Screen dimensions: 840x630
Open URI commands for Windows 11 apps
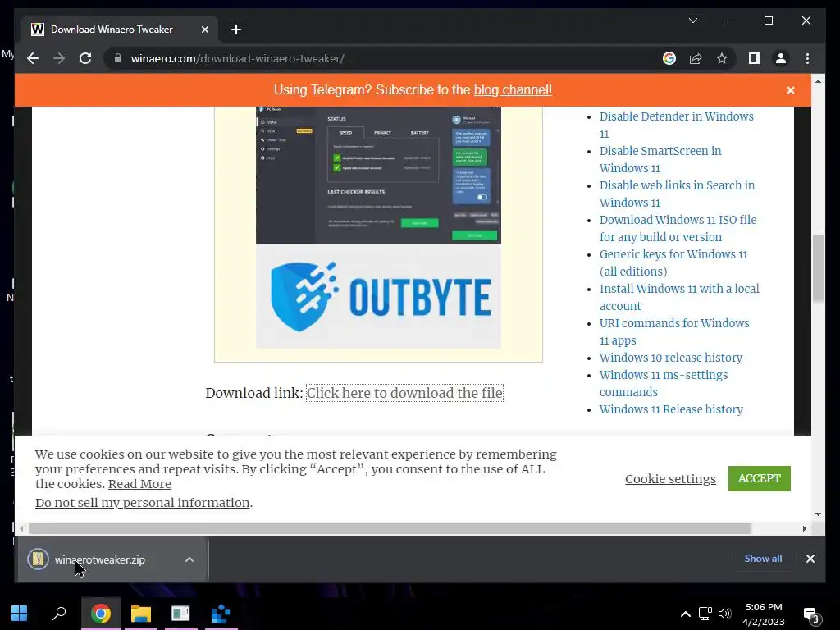[x=674, y=331]
